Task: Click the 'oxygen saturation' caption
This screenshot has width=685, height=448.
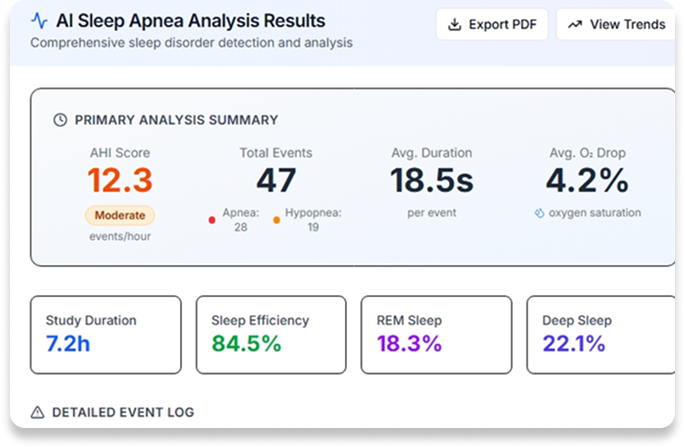Action: click(595, 213)
